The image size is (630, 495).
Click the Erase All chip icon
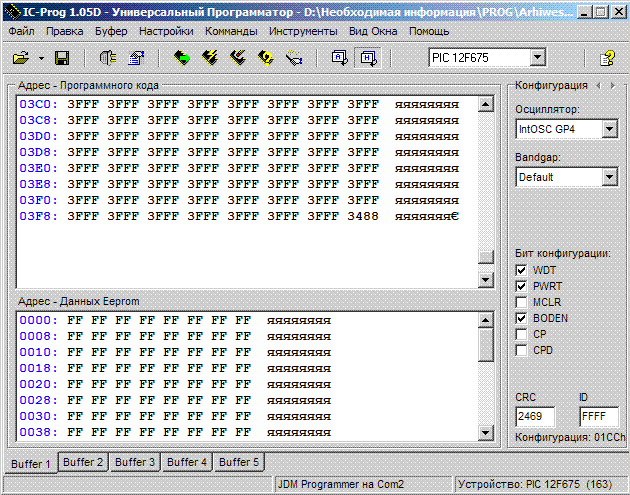[x=238, y=58]
